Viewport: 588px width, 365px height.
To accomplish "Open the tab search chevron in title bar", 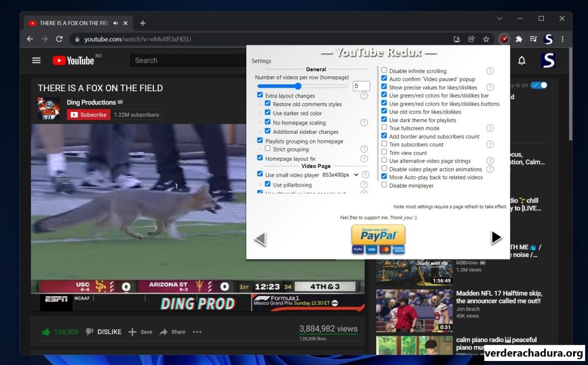I will click(500, 18).
